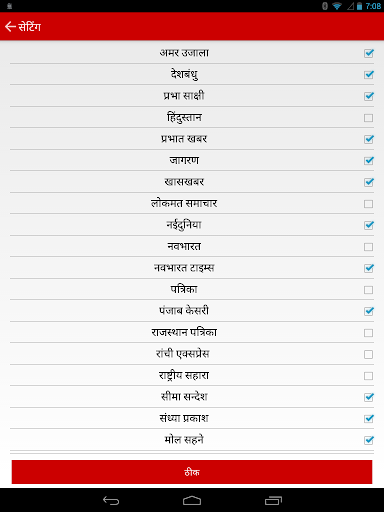Enable the हिंदुस्तान checkbox

click(x=369, y=118)
